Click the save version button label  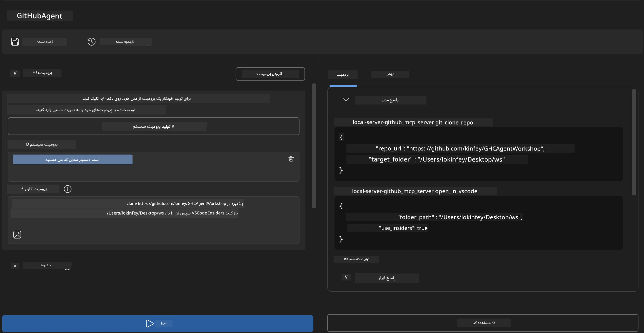click(x=45, y=42)
